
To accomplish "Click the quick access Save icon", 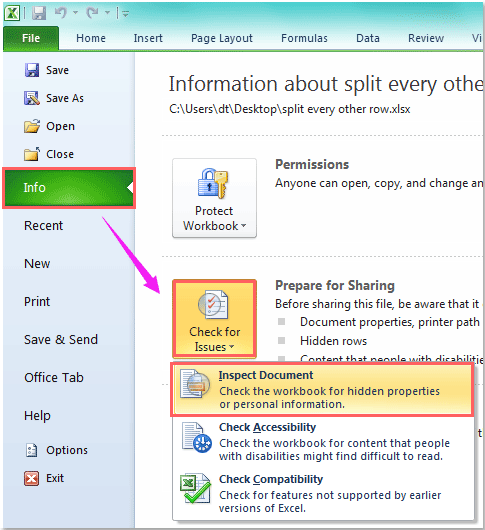I will pos(39,13).
